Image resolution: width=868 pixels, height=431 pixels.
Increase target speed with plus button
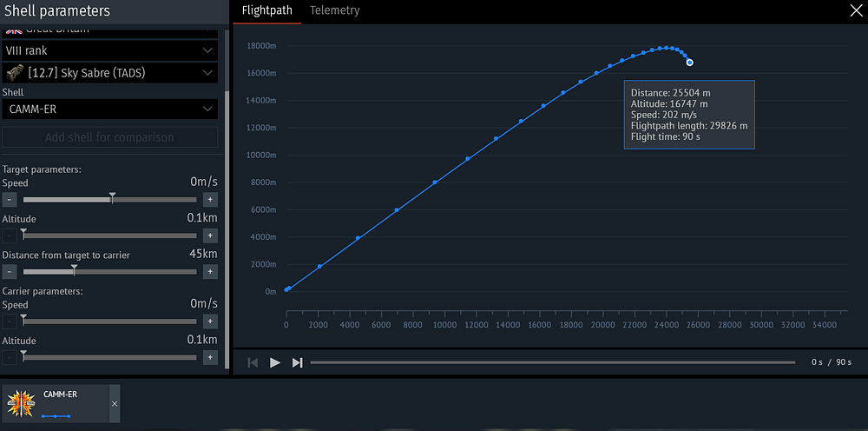click(210, 200)
